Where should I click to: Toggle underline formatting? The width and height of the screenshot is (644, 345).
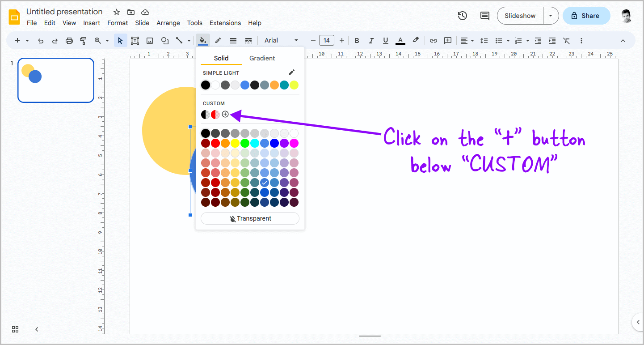[385, 40]
